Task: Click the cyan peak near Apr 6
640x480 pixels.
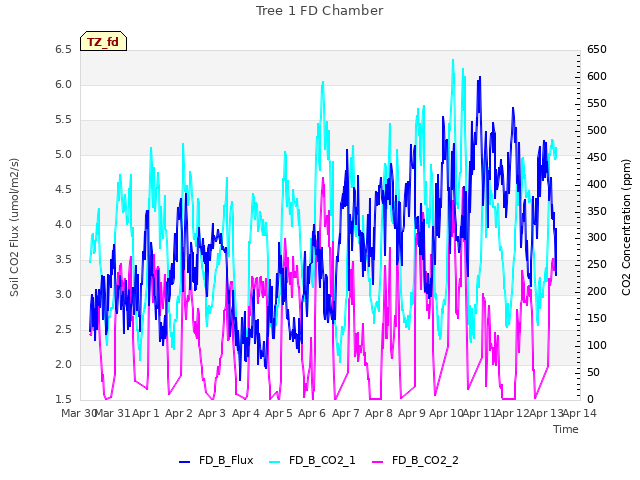Action: coord(323,82)
